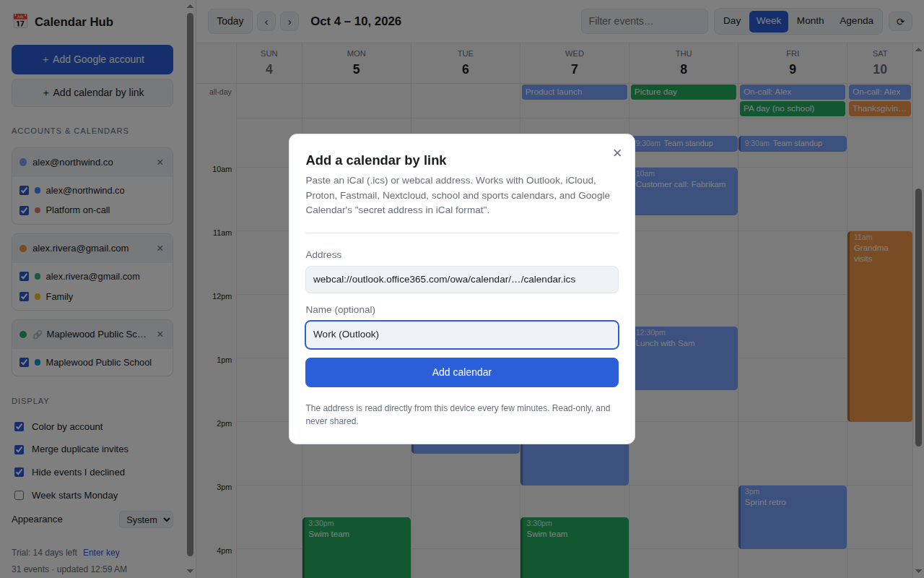Click the Address input field
Image resolution: width=924 pixels, height=578 pixels.
462,280
